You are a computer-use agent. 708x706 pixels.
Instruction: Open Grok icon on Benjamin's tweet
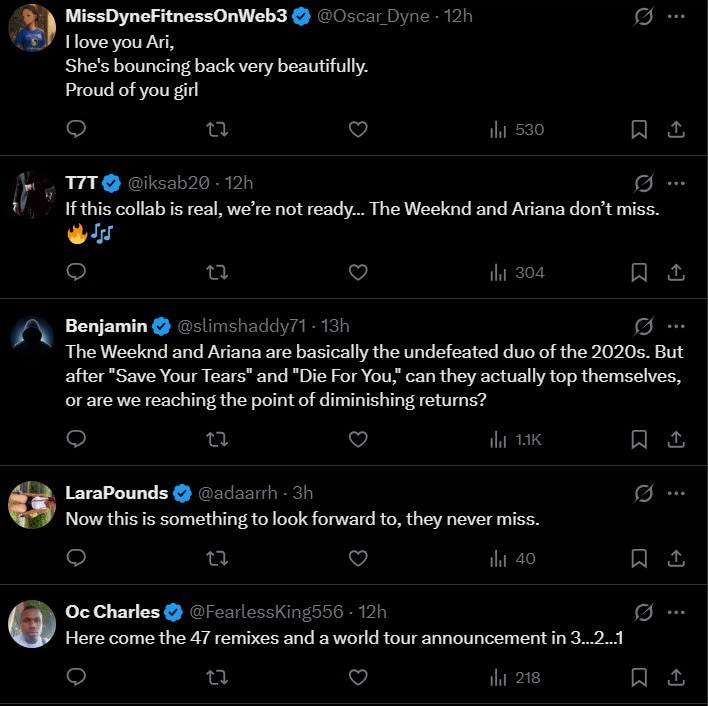pos(644,326)
